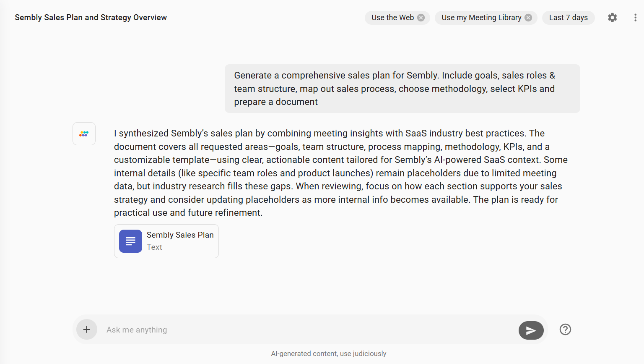Image resolution: width=644 pixels, height=364 pixels.
Task: Click the send button to submit a message
Action: tap(531, 330)
